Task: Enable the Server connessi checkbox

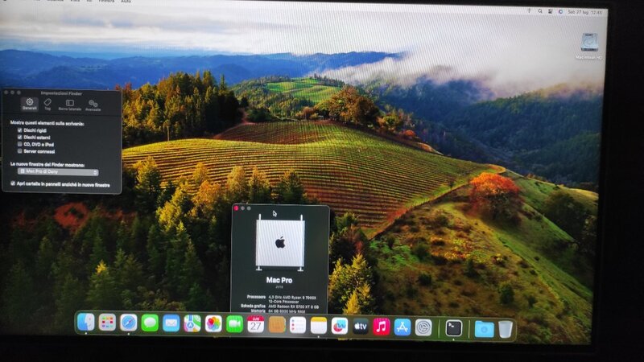Action: [19, 151]
